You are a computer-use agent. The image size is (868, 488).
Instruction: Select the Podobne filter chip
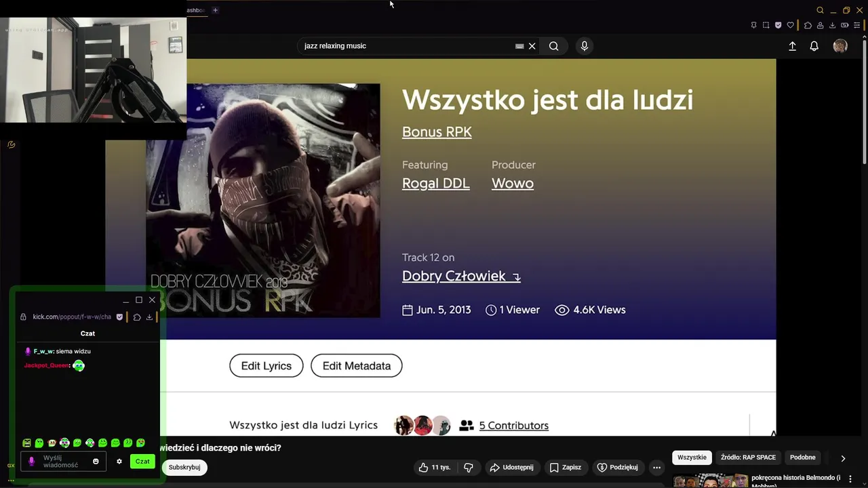[803, 457]
